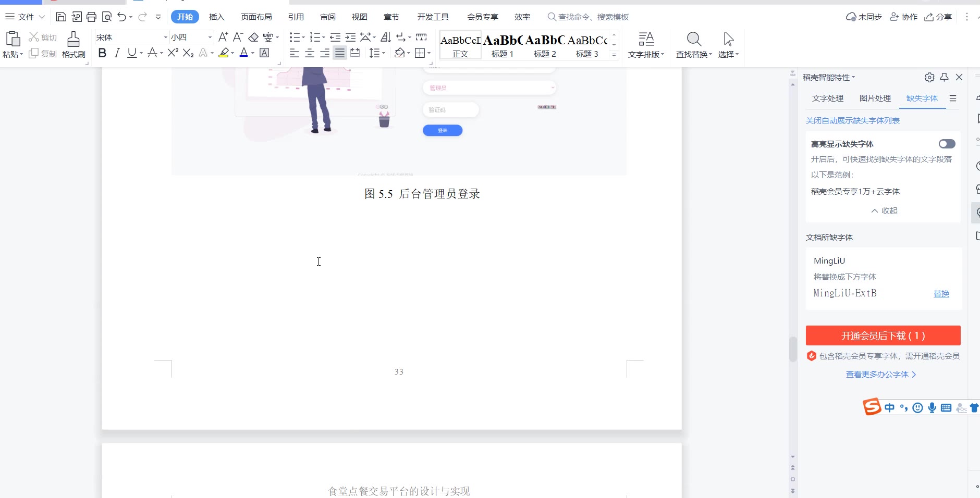Pin the 稻壳智能特性 side panel
The image size is (980, 498).
(x=944, y=77)
